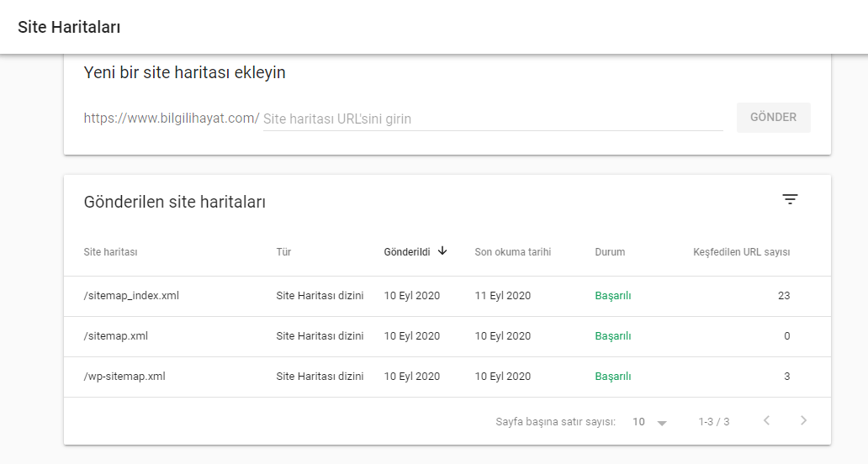Sort by Site haritası column header

point(110,252)
